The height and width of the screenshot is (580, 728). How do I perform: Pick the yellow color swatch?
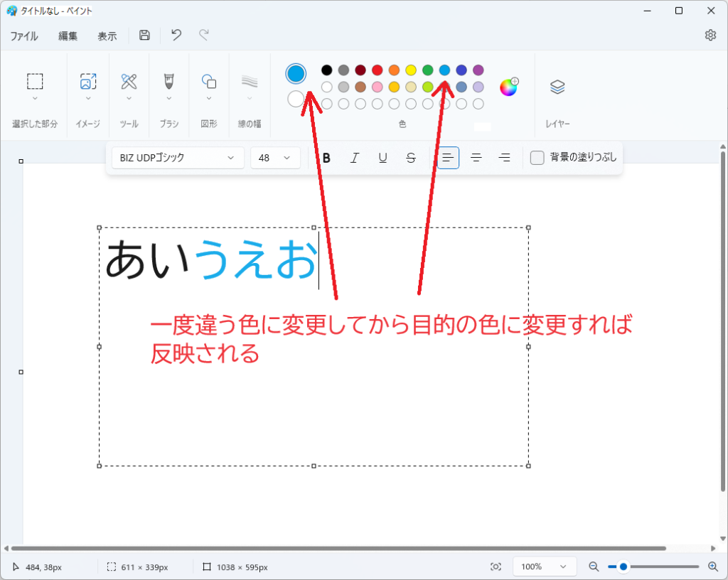[x=411, y=70]
